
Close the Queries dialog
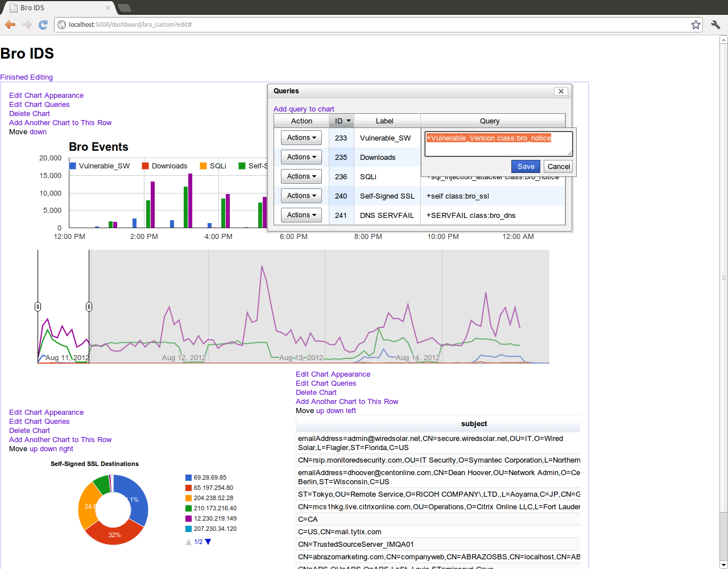coord(561,91)
